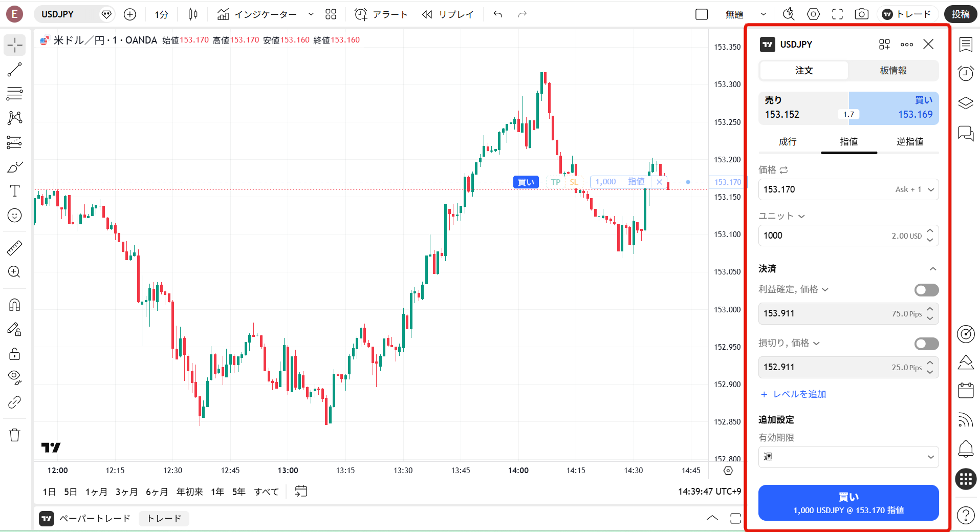980x532 pixels.
Task: Enable the 利益確定 take-profit toggle
Action: coord(926,290)
